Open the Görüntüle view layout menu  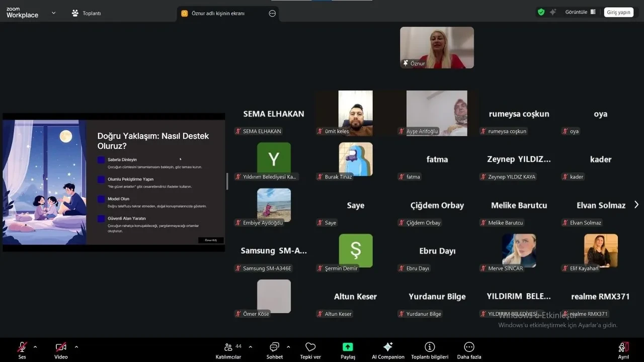(x=580, y=12)
